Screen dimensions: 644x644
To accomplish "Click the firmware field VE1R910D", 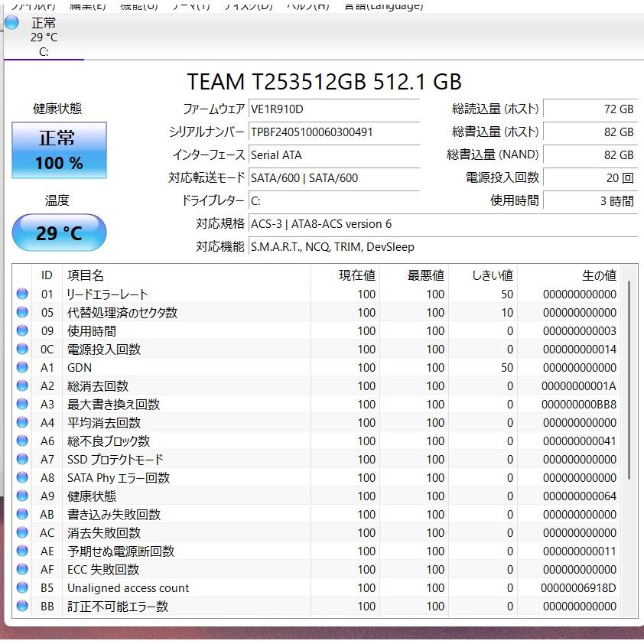I will (x=334, y=109).
